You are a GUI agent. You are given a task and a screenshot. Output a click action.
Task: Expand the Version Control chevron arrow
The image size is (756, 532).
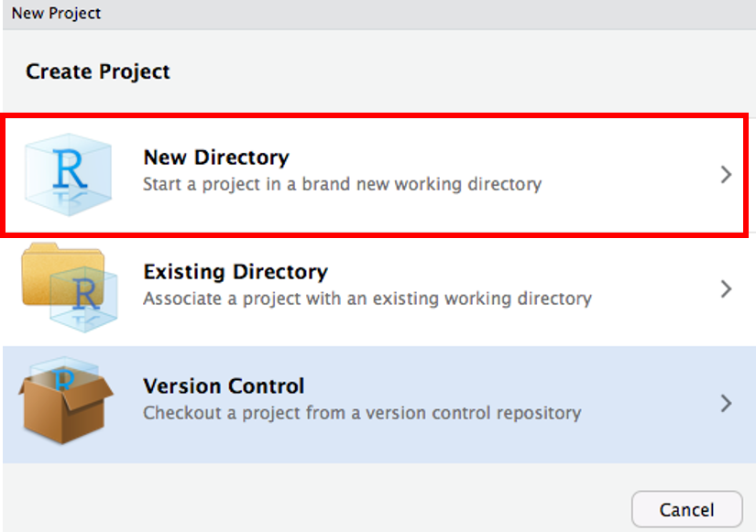coord(726,403)
